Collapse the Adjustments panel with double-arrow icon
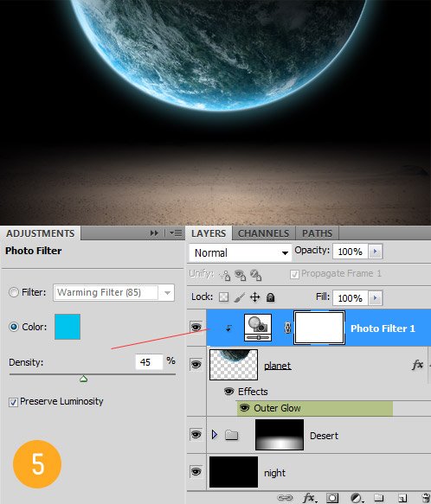This screenshot has height=504, width=431. pos(154,233)
